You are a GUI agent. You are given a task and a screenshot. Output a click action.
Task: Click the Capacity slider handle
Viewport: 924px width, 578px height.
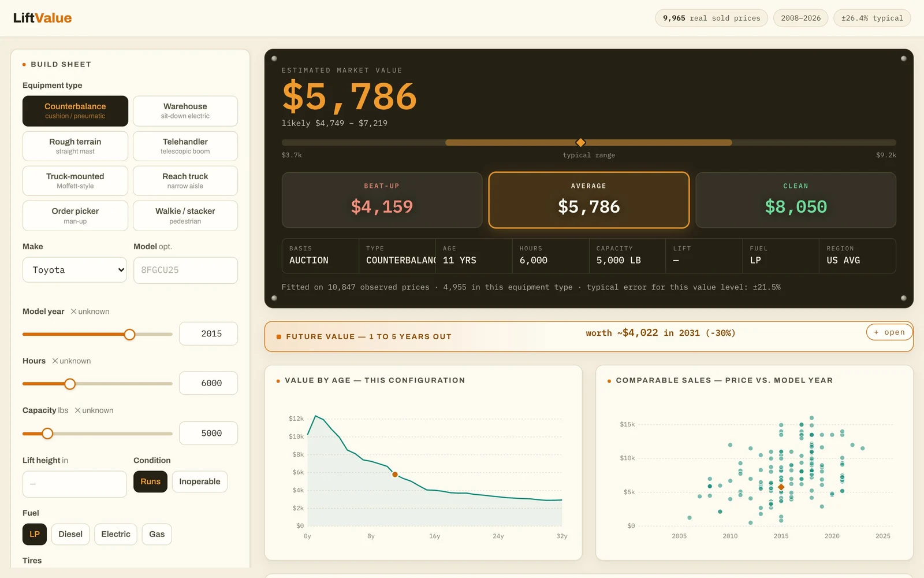(x=48, y=433)
